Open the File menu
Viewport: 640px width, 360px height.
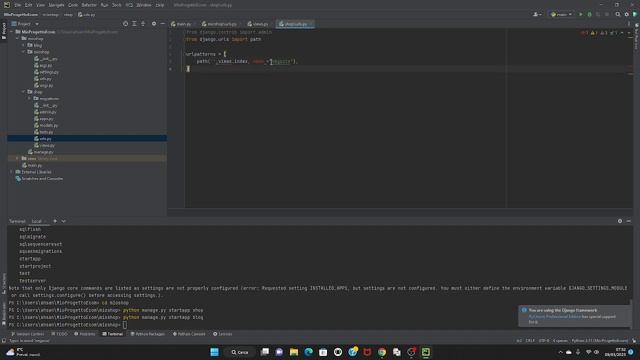[x=18, y=5]
